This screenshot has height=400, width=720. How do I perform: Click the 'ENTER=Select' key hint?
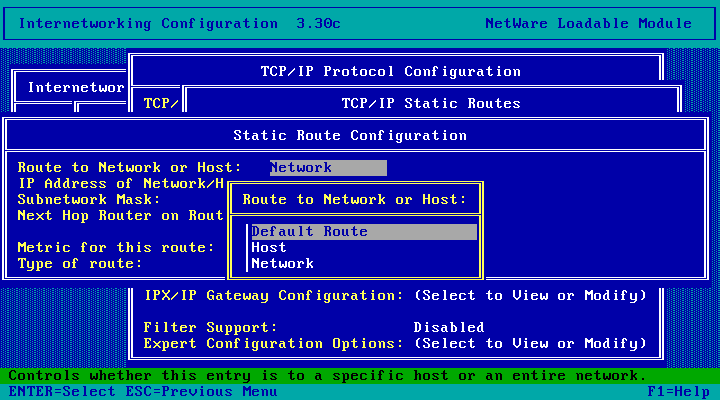click(62, 392)
